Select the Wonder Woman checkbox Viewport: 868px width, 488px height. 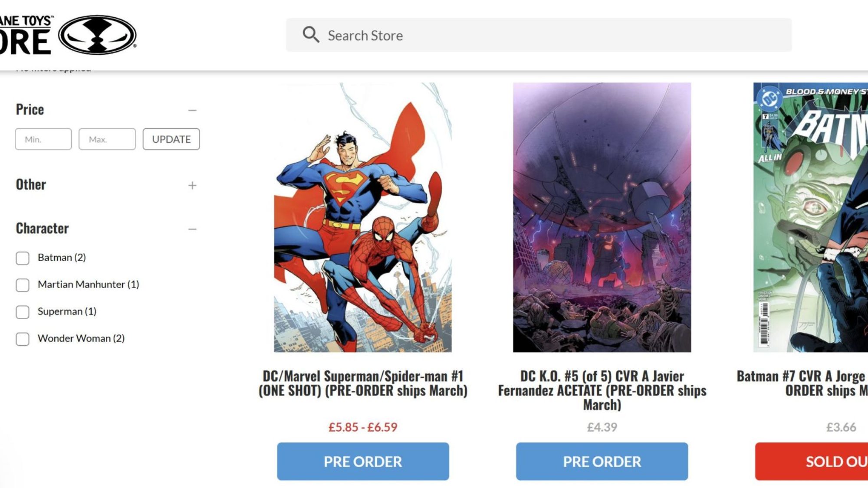23,339
